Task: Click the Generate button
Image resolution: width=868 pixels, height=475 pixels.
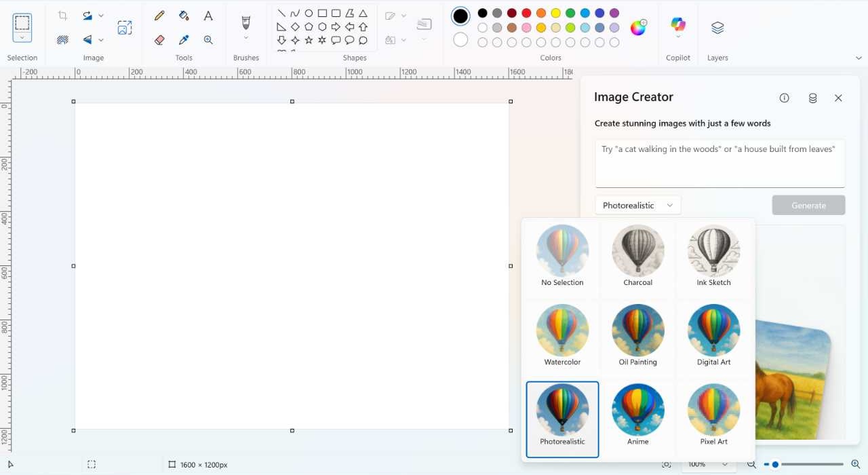Action: 808,205
